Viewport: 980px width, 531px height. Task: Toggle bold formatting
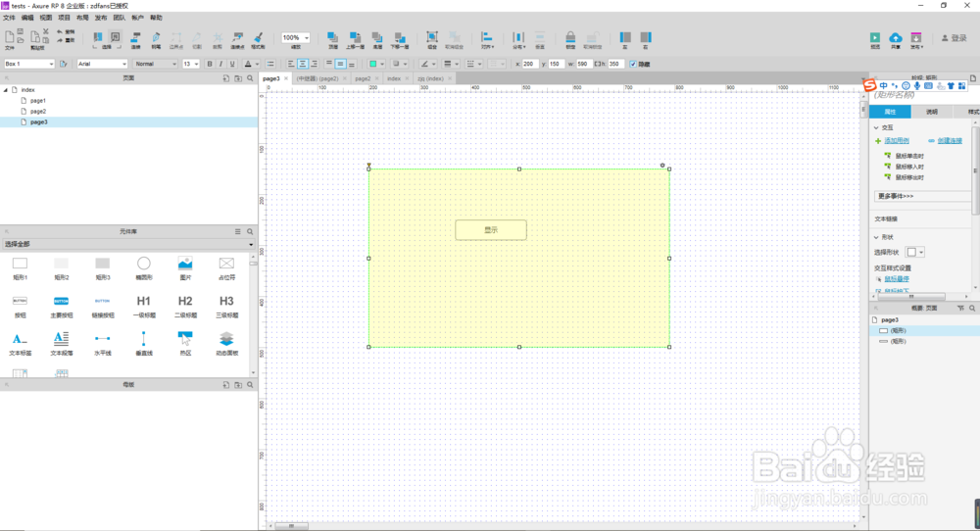tap(210, 64)
